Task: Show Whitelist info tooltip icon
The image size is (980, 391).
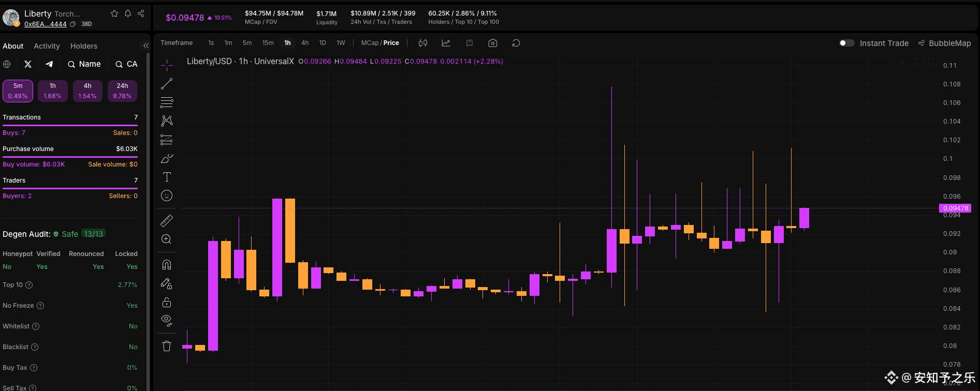Action: pyautogui.click(x=36, y=326)
